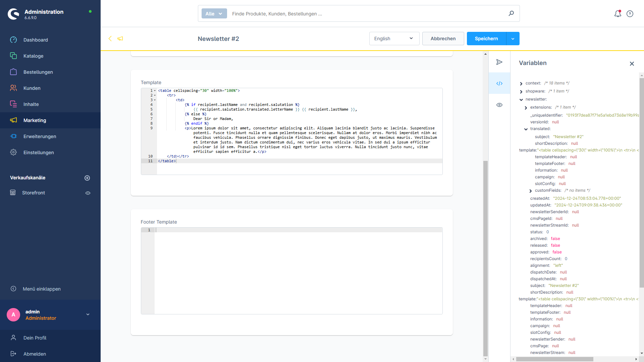
Task: Click the context tree expander arrow
Action: (521, 83)
